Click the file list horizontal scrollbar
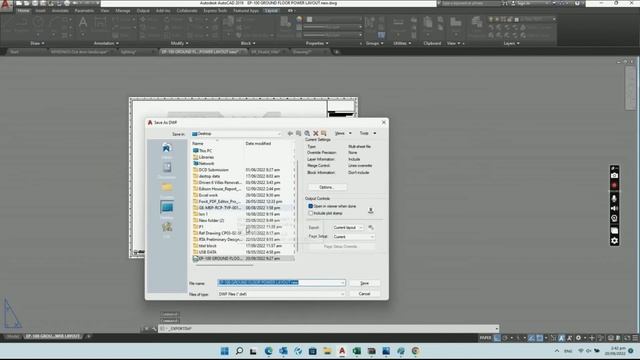640x360 pixels. (x=224, y=265)
